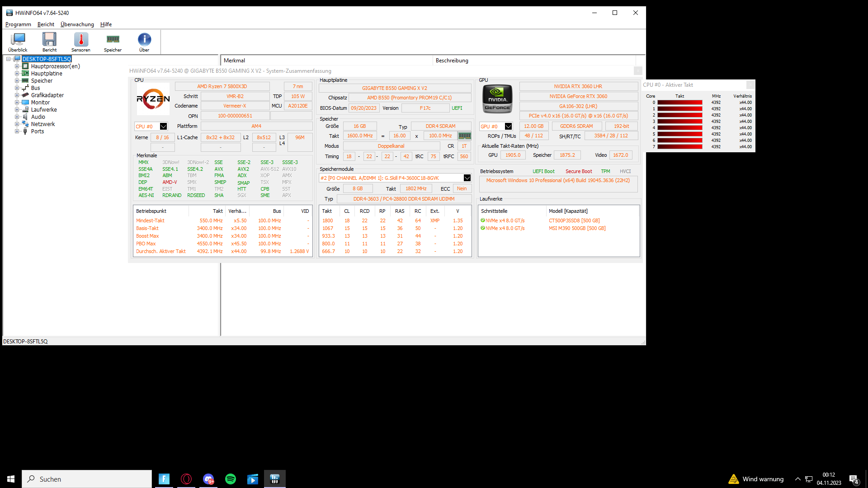Screen dimensions: 868x488
Task: Expand the Hauptprozessor(en) tree node
Action: click(17, 66)
